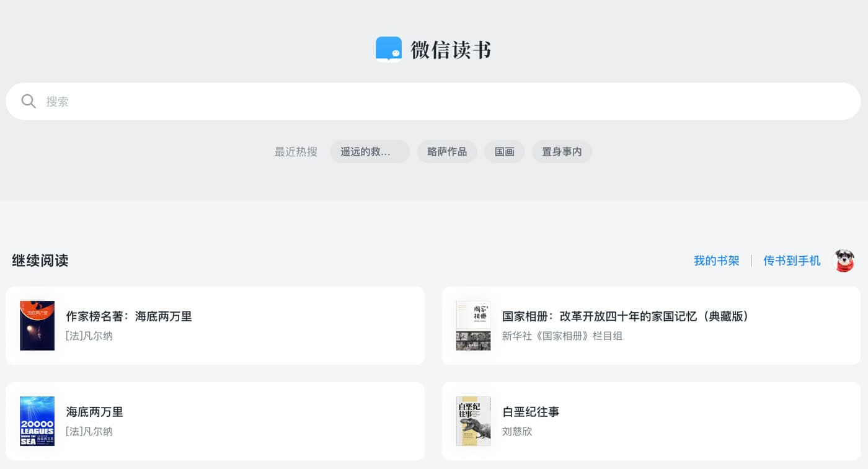
Task: Open title 白垩纪往事
Action: [x=531, y=412]
